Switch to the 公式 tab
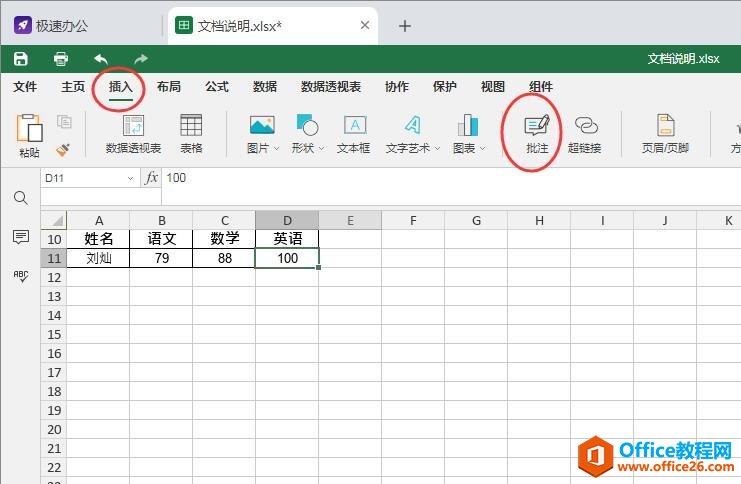The image size is (741, 484). 217,86
